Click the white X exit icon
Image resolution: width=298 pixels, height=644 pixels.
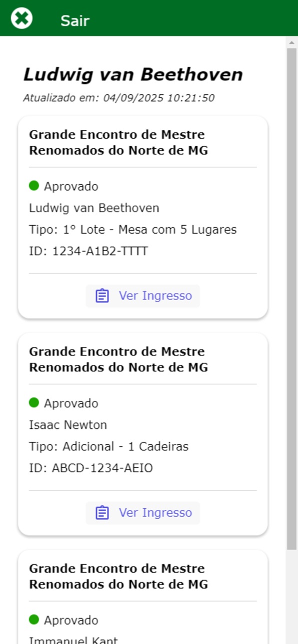[21, 19]
